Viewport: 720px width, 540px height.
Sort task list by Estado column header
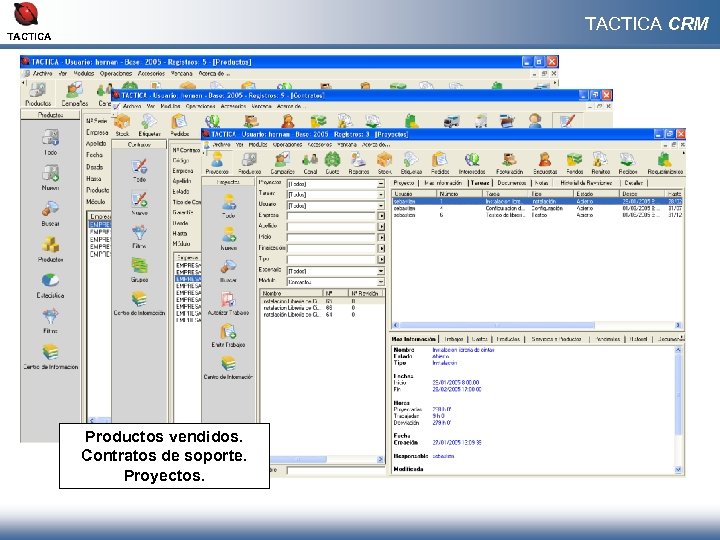(596, 194)
